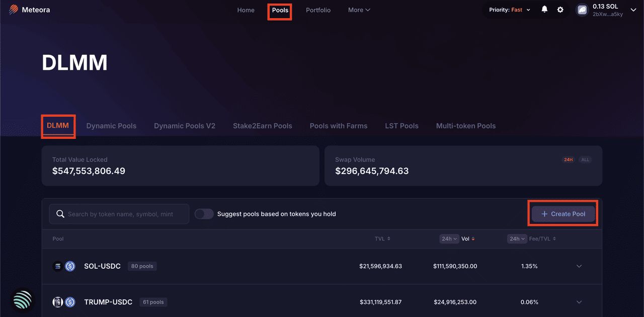Open the Portfolio navigation item
This screenshot has height=317, width=644.
pyautogui.click(x=318, y=10)
